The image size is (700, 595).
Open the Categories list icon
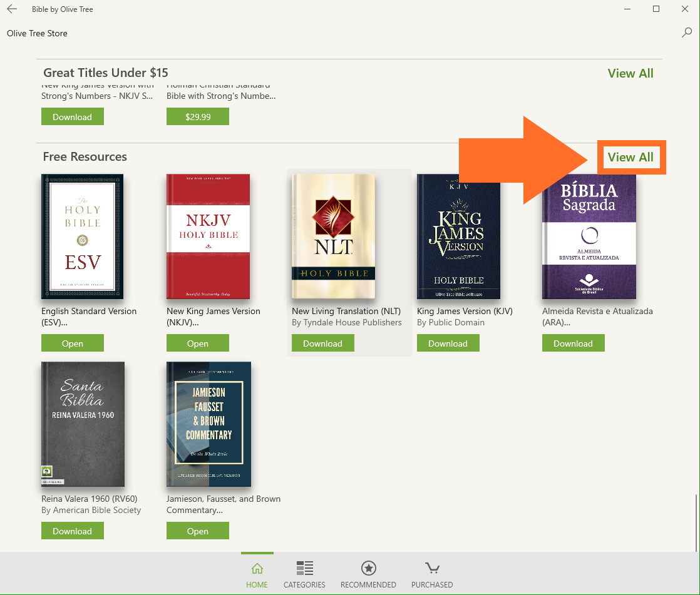[x=304, y=569]
